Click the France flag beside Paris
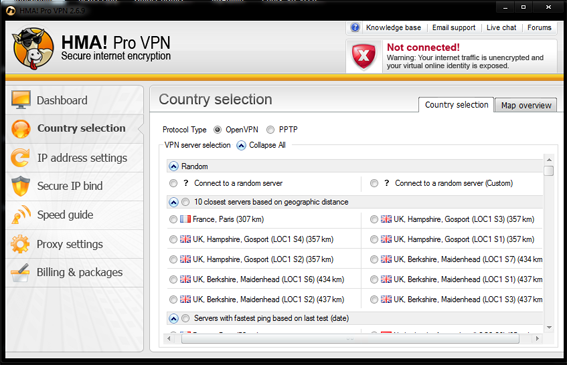 click(x=186, y=219)
